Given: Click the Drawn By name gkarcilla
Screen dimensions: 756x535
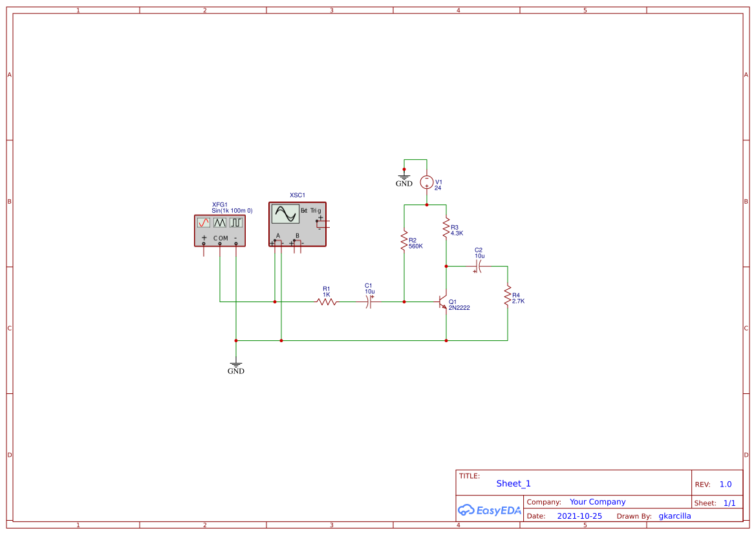Looking at the screenshot, I should click(x=675, y=516).
